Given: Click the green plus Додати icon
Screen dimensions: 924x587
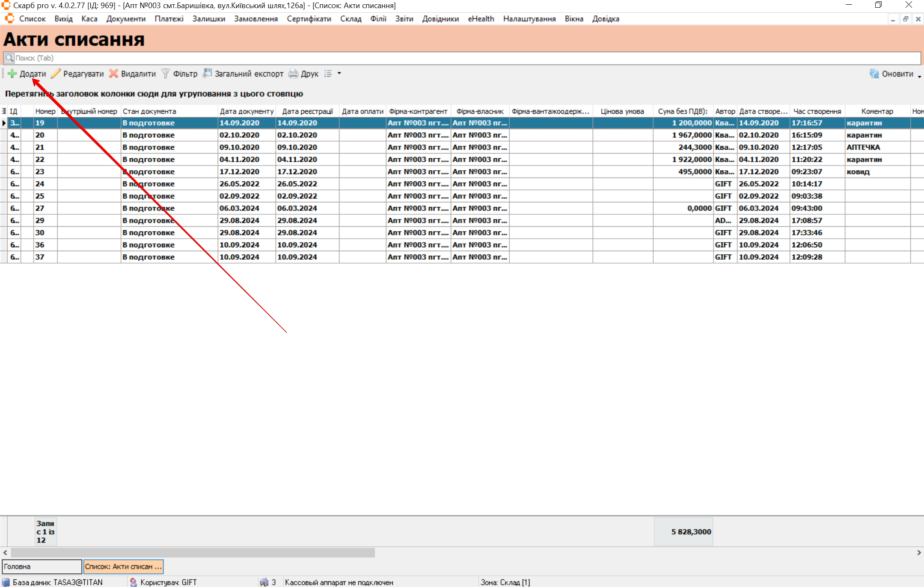Looking at the screenshot, I should [12, 74].
